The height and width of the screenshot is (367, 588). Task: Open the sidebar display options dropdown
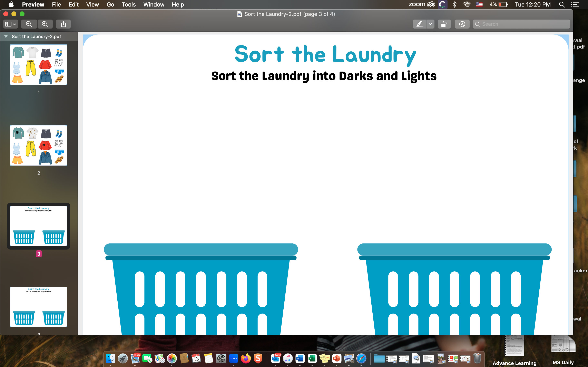pos(14,24)
